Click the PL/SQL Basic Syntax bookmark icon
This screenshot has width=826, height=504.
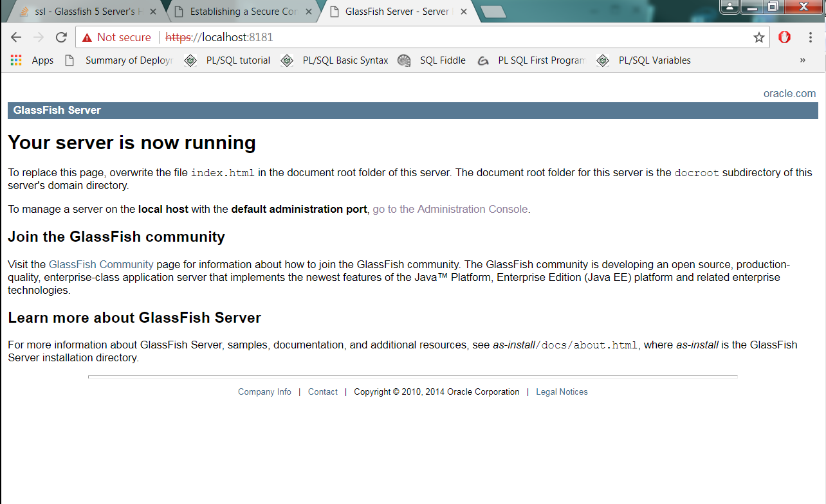pyautogui.click(x=287, y=60)
